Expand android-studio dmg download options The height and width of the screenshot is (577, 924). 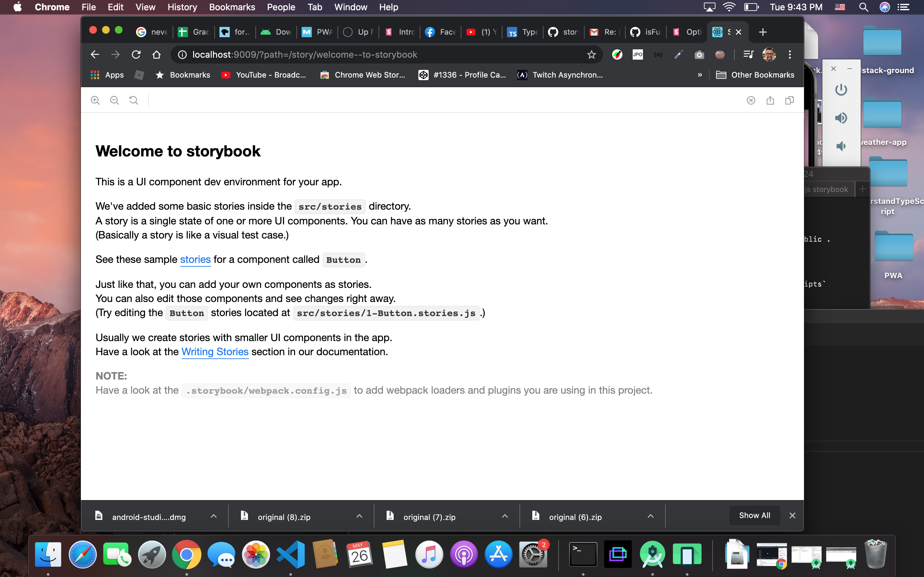click(213, 516)
